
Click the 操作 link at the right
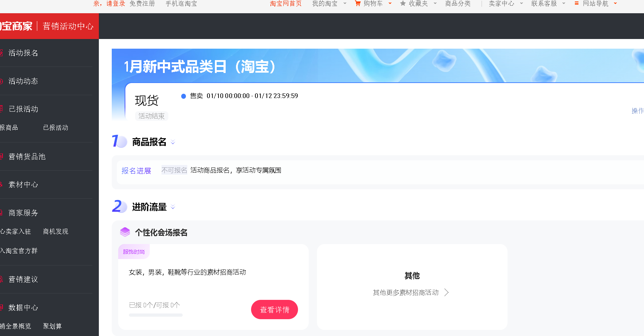click(x=638, y=111)
